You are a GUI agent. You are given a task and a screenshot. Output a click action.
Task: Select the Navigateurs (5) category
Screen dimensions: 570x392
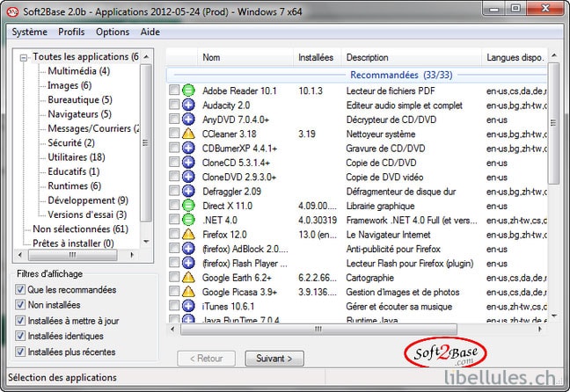point(80,114)
